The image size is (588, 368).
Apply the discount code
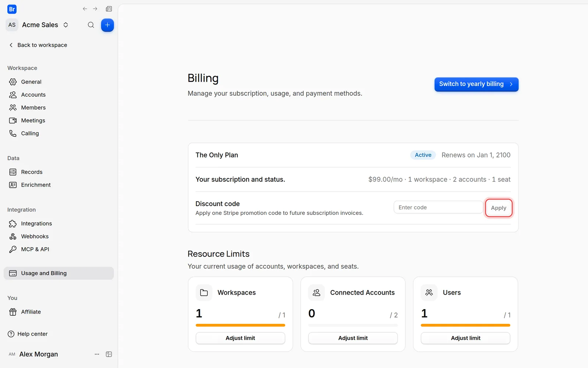coord(498,208)
